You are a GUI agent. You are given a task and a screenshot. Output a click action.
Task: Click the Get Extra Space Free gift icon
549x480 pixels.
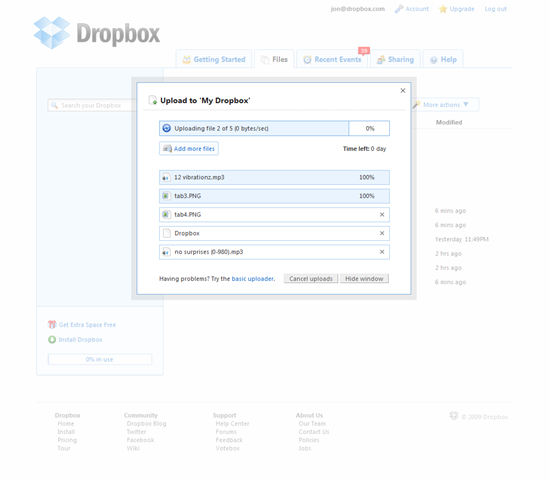(x=52, y=325)
